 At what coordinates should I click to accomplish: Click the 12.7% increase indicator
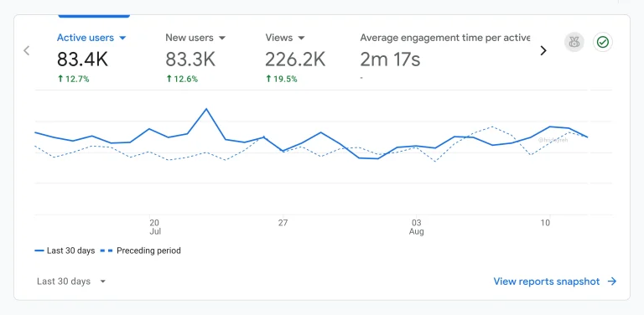[74, 79]
